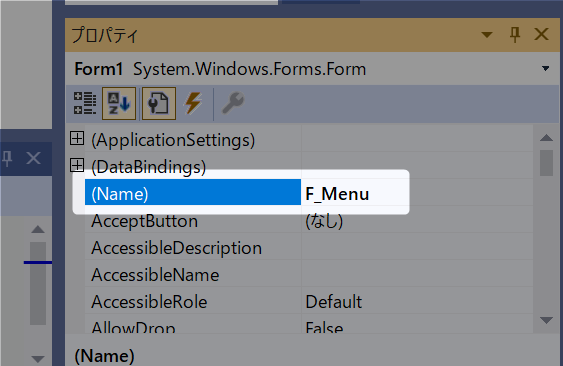Toggle Alphabetical sort button

[119, 103]
